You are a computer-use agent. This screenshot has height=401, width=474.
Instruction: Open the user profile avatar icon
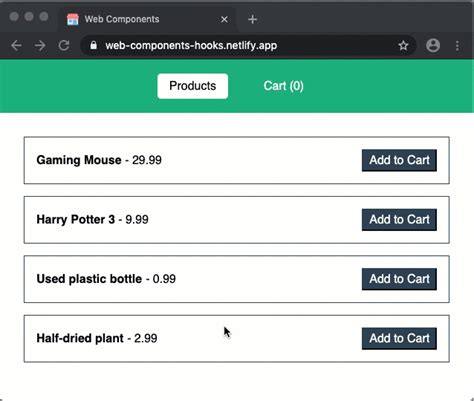(433, 45)
